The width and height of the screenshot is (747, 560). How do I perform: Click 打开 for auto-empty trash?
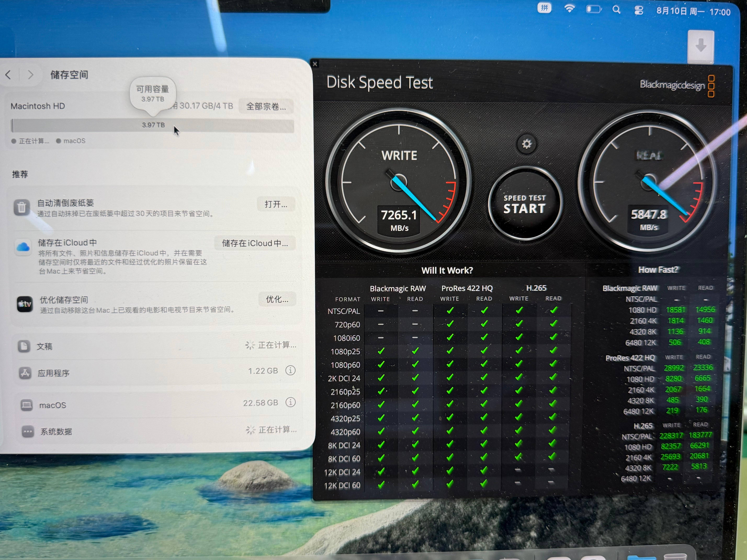pyautogui.click(x=276, y=204)
